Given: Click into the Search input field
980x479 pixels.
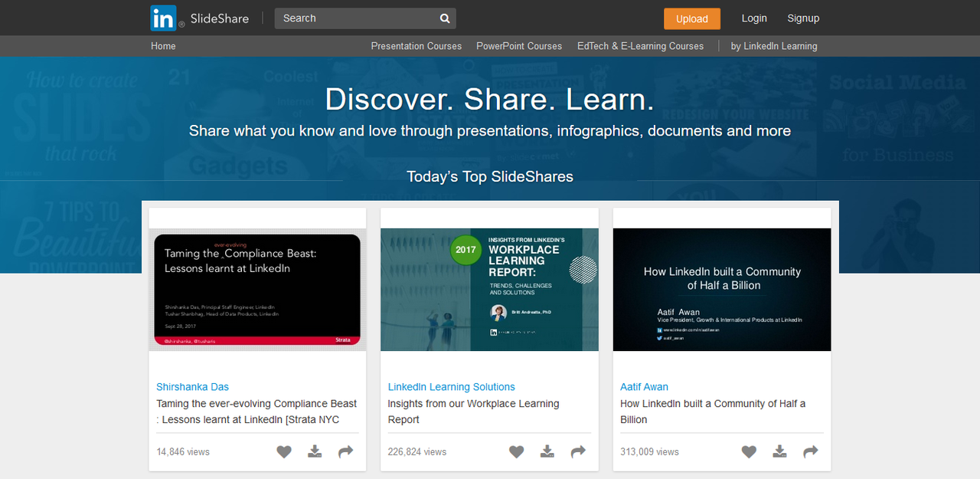Looking at the screenshot, I should pyautogui.click(x=356, y=18).
